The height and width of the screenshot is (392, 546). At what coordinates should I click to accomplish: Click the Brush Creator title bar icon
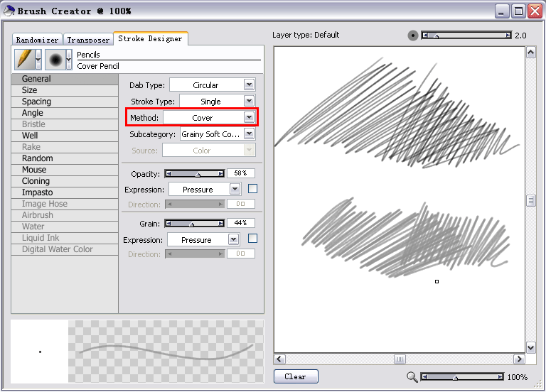pyautogui.click(x=9, y=11)
